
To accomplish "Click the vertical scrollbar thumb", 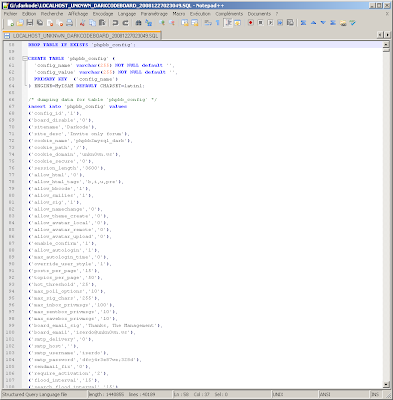I will tap(386, 50).
